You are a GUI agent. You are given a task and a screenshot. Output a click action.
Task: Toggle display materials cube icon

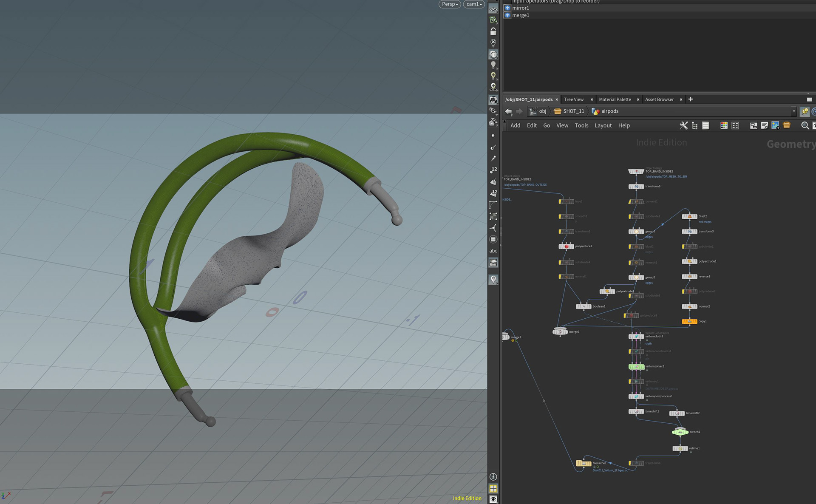coord(493,100)
